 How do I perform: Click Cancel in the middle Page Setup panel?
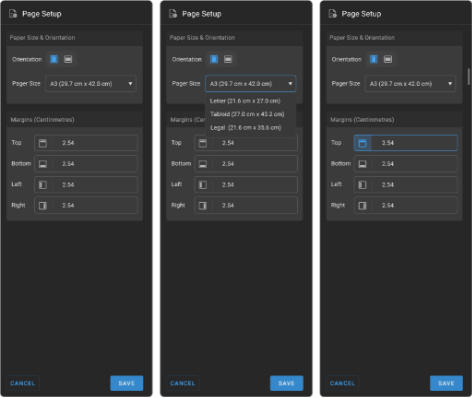[183, 383]
